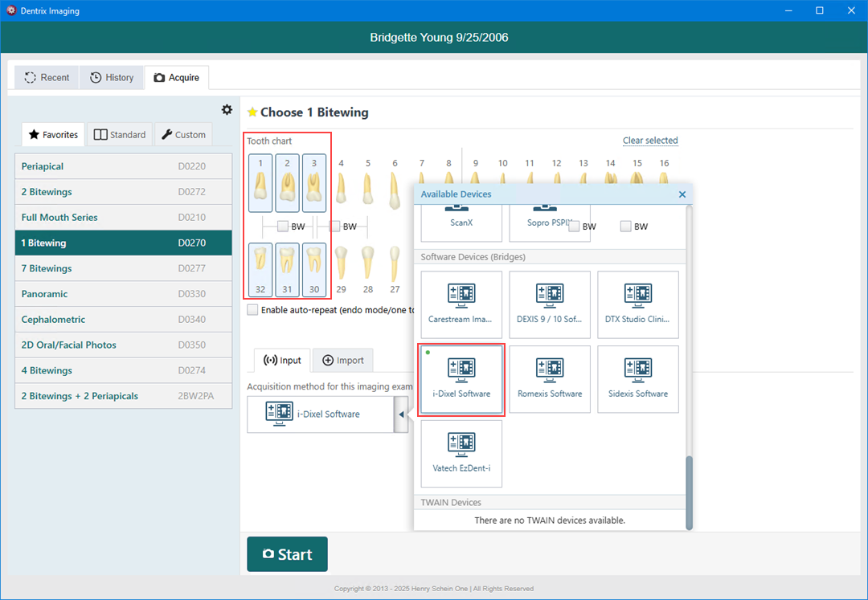The width and height of the screenshot is (868, 600).
Task: Open the i-Dixel Software acquisition method selector
Action: pos(320,414)
